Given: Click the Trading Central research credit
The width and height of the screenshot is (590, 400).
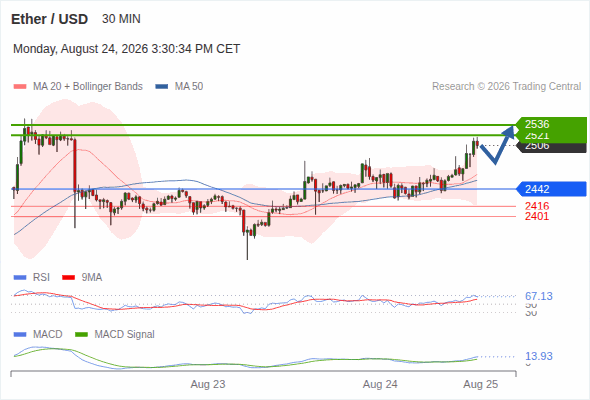Looking at the screenshot, I should point(506,87).
